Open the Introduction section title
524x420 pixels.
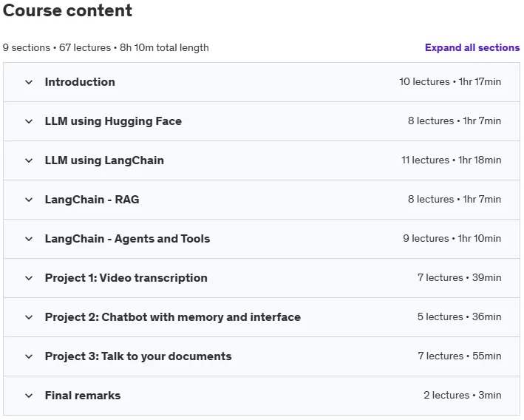[80, 82]
